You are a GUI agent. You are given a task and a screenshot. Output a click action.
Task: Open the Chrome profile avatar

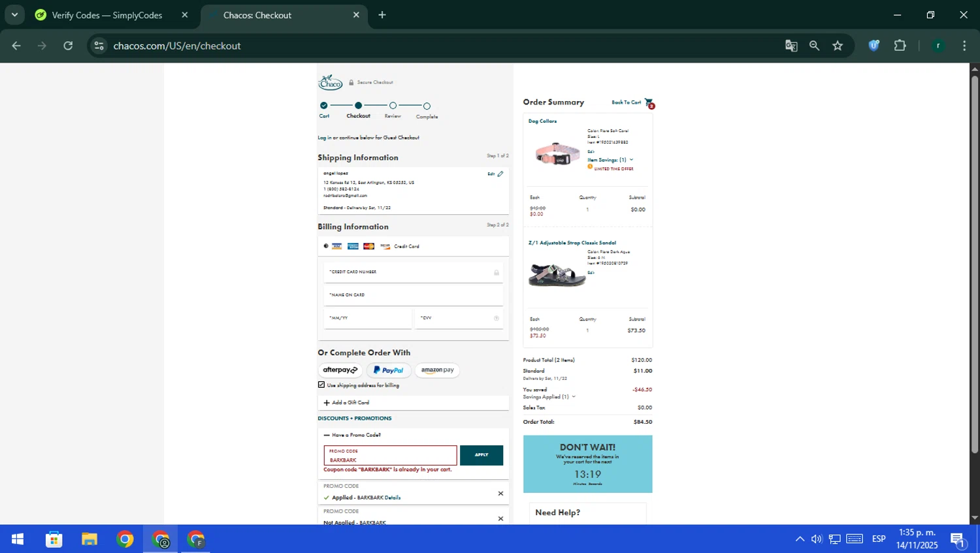tap(938, 46)
